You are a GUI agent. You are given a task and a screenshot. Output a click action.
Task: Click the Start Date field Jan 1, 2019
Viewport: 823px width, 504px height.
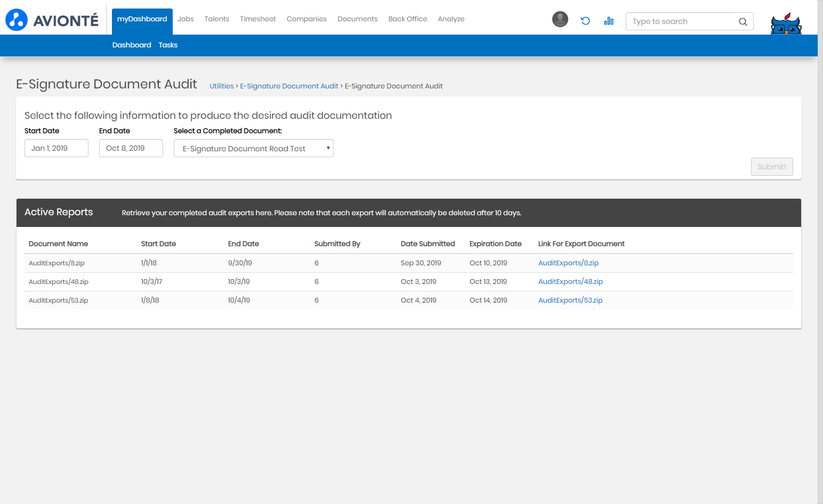tap(57, 148)
